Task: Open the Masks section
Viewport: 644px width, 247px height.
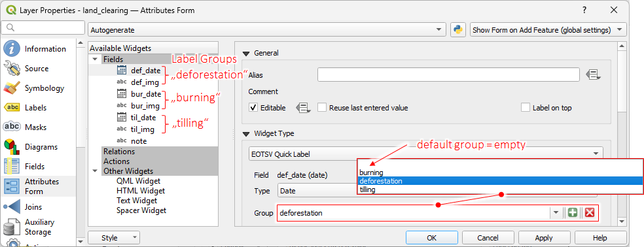Action: coord(38,127)
